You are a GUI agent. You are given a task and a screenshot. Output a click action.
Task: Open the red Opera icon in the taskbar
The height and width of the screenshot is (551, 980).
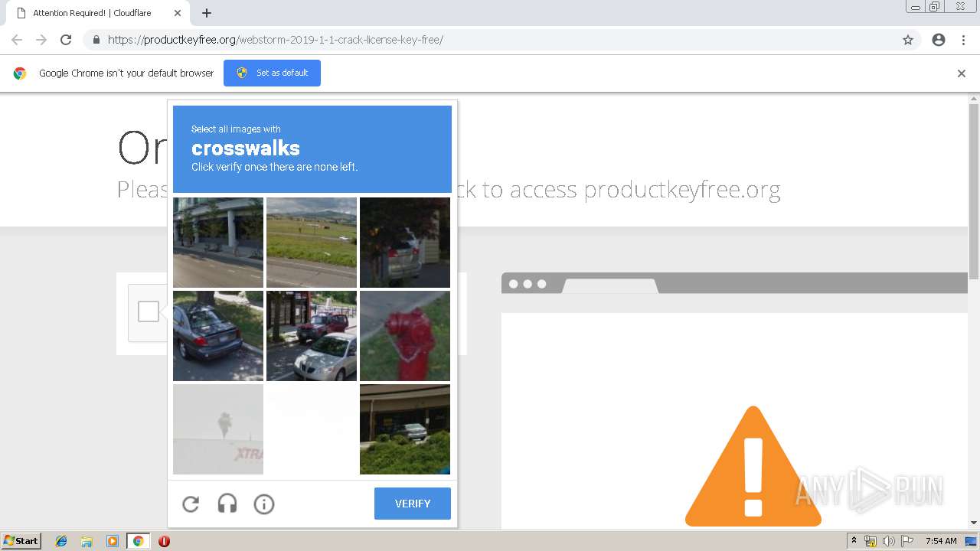[x=164, y=541]
